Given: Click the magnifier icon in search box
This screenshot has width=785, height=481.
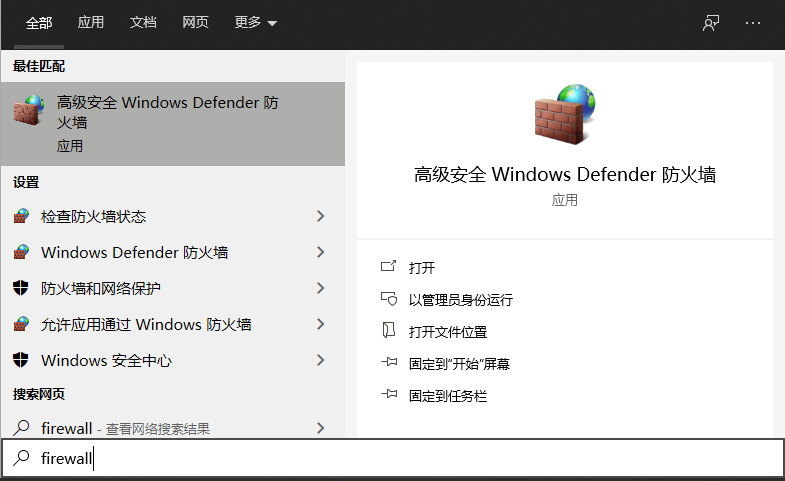Looking at the screenshot, I should click(21, 457).
